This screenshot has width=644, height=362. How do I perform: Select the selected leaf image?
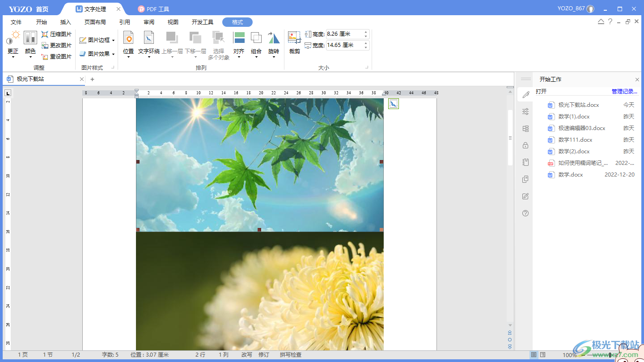(260, 164)
